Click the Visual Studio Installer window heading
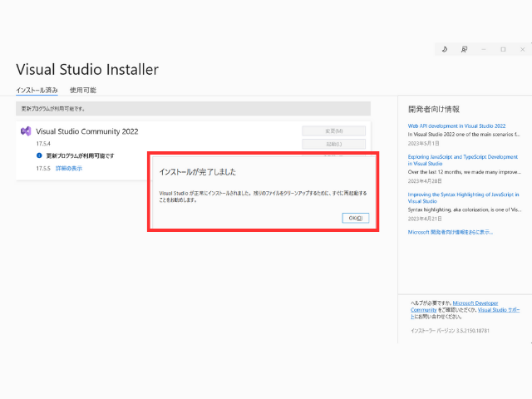This screenshot has height=399, width=532. point(87,70)
